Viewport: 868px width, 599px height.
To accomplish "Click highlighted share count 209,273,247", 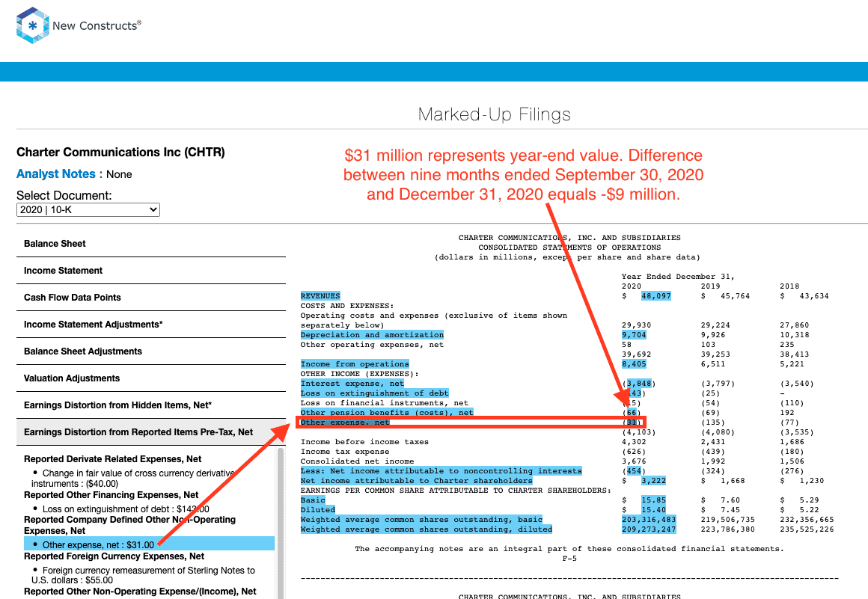I will [x=649, y=529].
